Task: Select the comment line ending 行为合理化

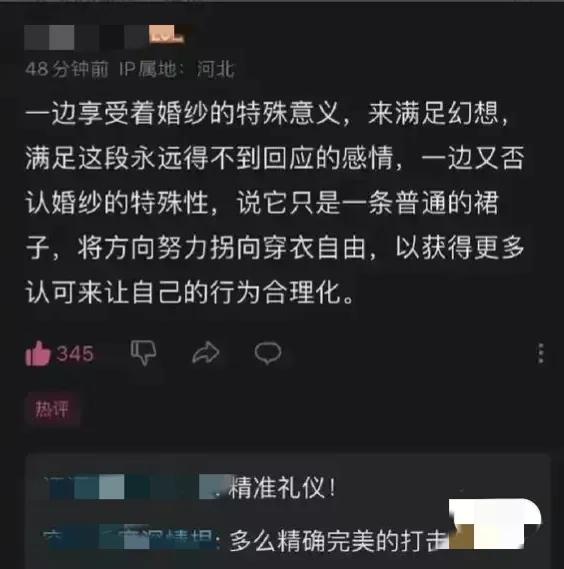Action: [189, 292]
